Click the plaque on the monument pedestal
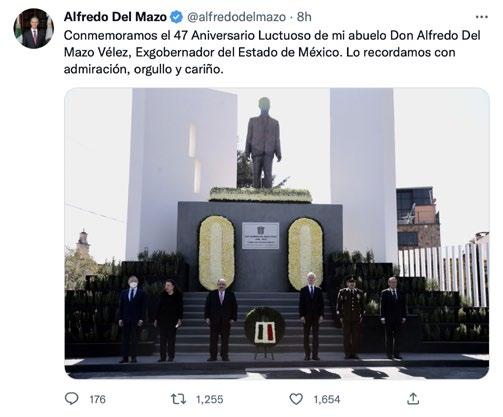This screenshot has width=503, height=417. click(x=260, y=236)
